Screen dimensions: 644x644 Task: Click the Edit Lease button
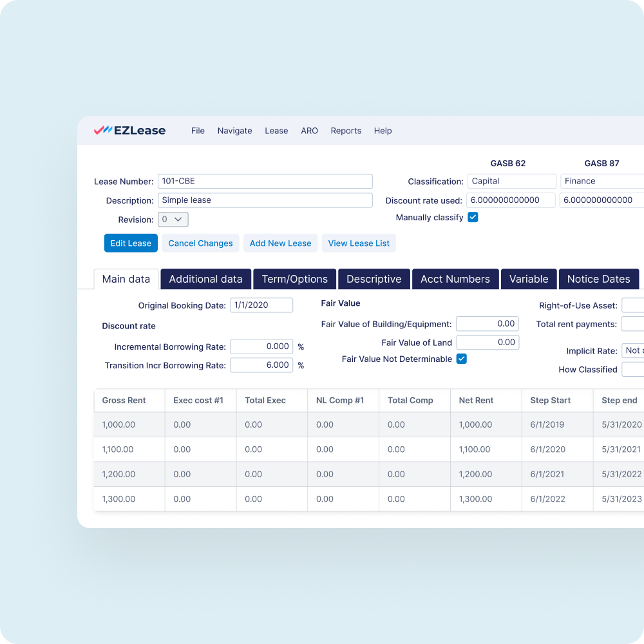point(131,243)
